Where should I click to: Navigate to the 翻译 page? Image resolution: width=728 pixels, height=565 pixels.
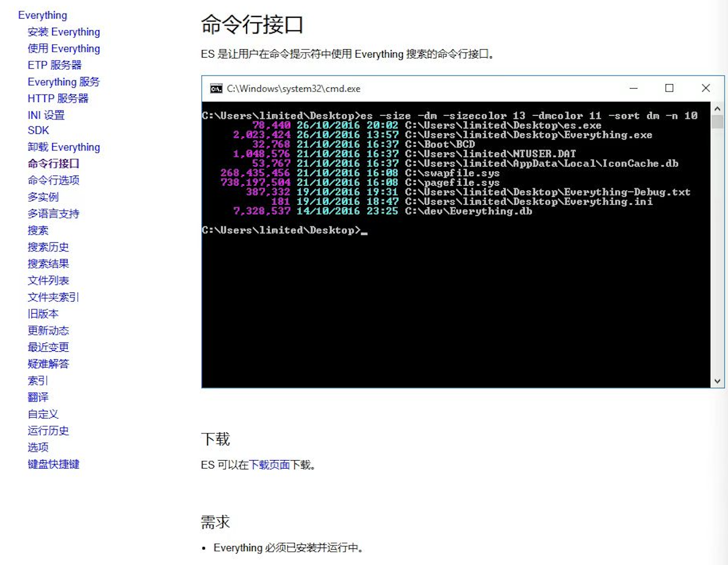coord(38,397)
